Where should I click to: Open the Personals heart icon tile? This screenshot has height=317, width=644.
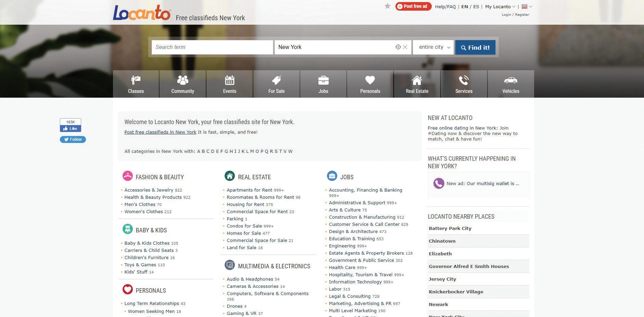[370, 84]
